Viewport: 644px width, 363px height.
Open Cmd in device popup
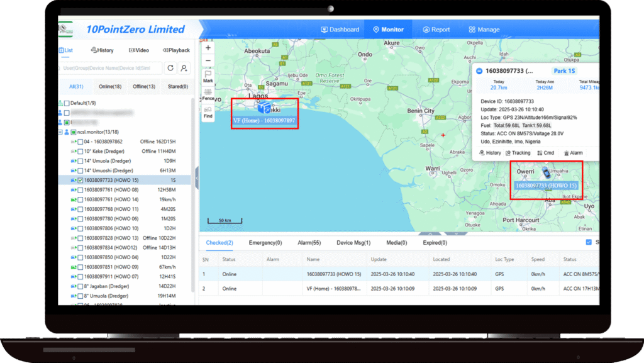[x=545, y=153]
